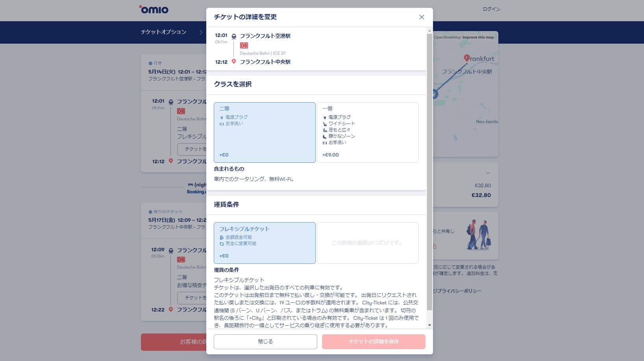Click the full refund icon in フレキシブルチケット

[222, 238]
